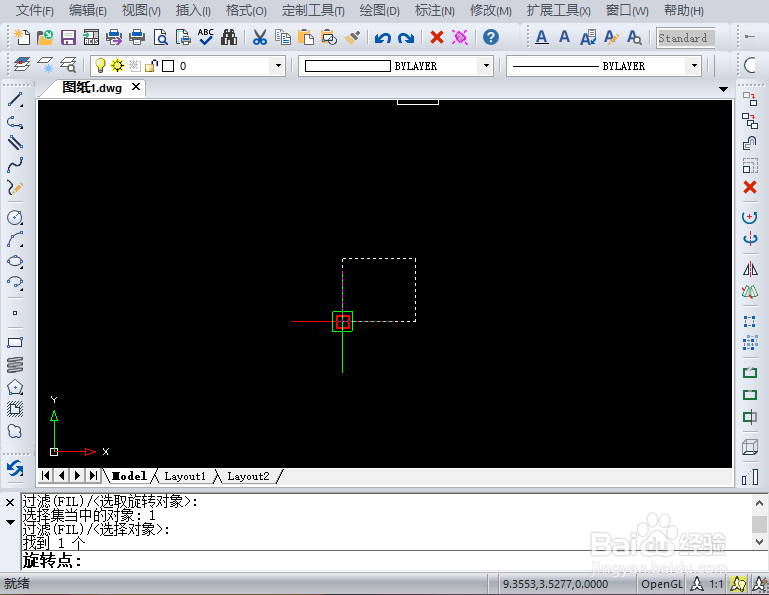Screen dimensions: 769x595
Task: Click the red X delete icon in top toolbar
Action: 436,37
